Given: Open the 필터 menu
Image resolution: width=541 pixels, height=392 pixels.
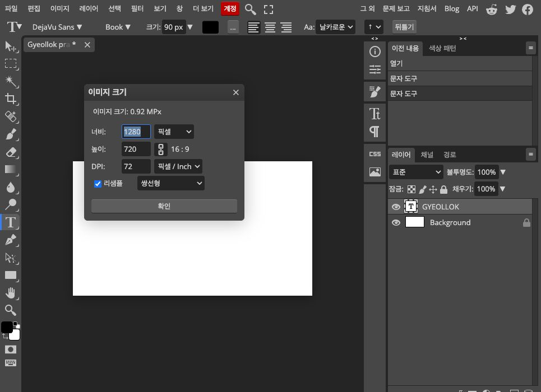Looking at the screenshot, I should click(x=137, y=8).
